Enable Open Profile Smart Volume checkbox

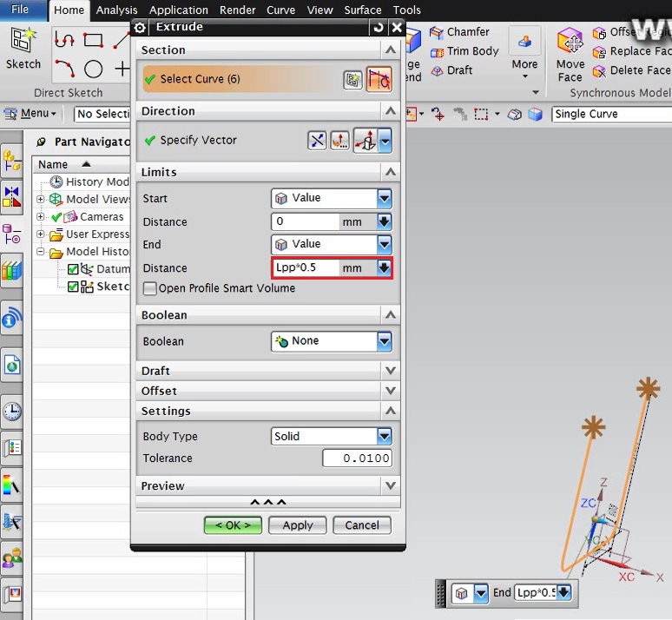[149, 288]
